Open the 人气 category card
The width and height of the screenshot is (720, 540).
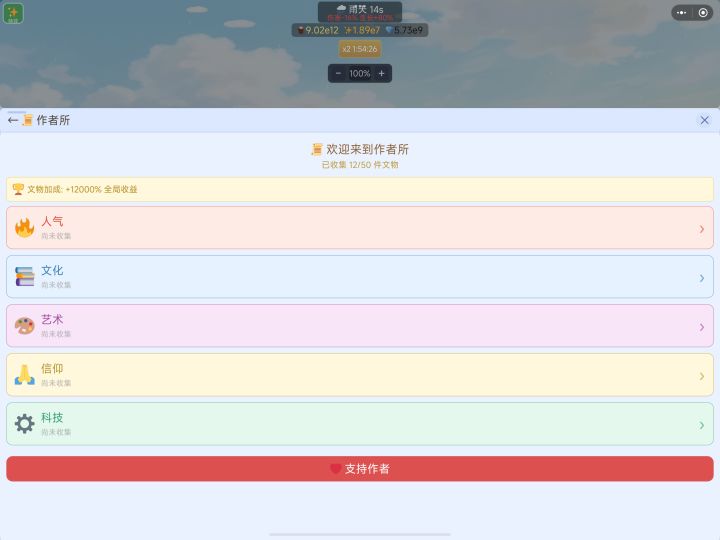[x=360, y=228]
